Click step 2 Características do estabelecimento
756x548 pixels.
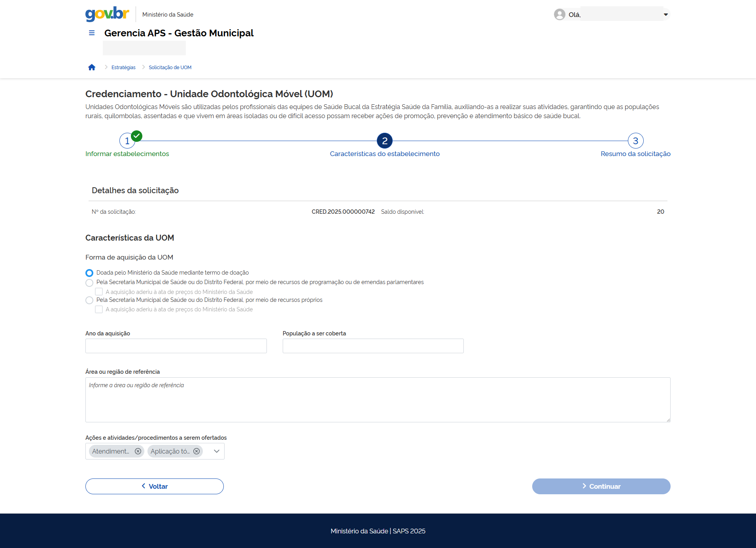coord(384,141)
